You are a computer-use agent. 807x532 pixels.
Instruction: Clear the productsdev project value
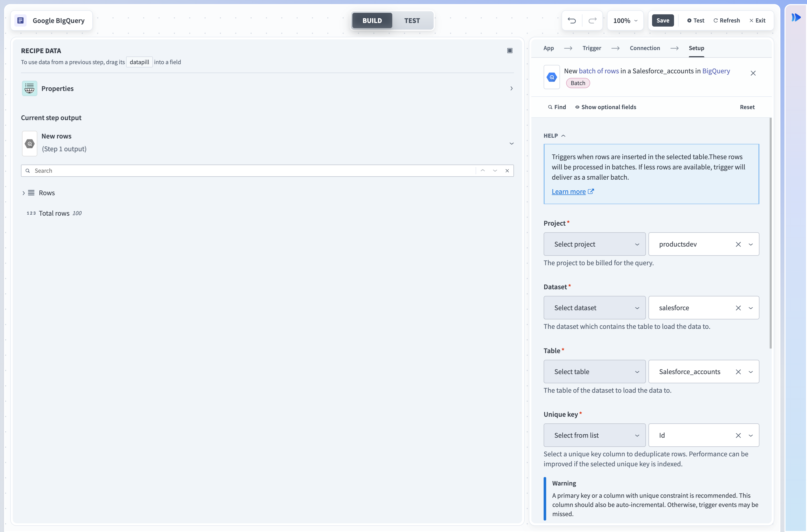tap(738, 244)
